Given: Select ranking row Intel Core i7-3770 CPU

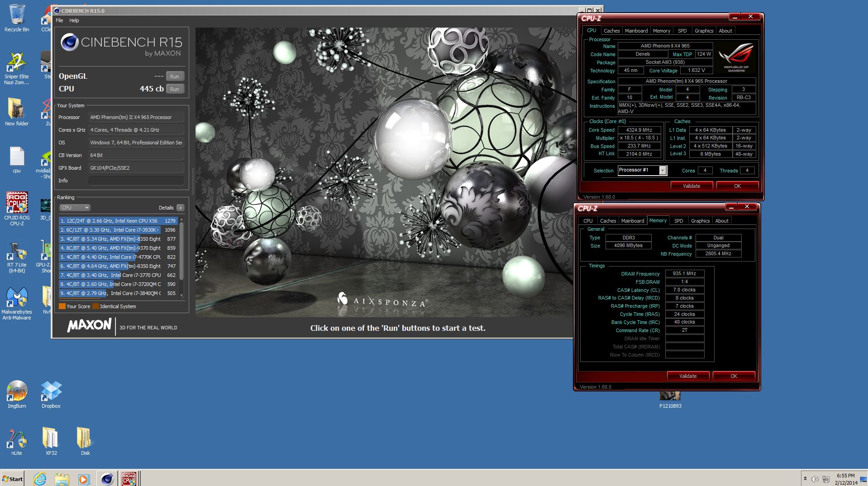Looking at the screenshot, I should pyautogui.click(x=118, y=275).
